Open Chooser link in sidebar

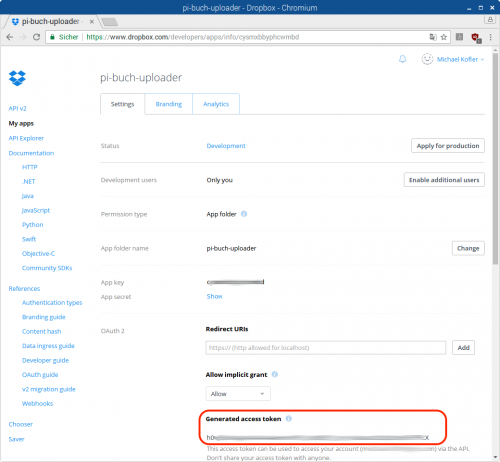pos(21,424)
